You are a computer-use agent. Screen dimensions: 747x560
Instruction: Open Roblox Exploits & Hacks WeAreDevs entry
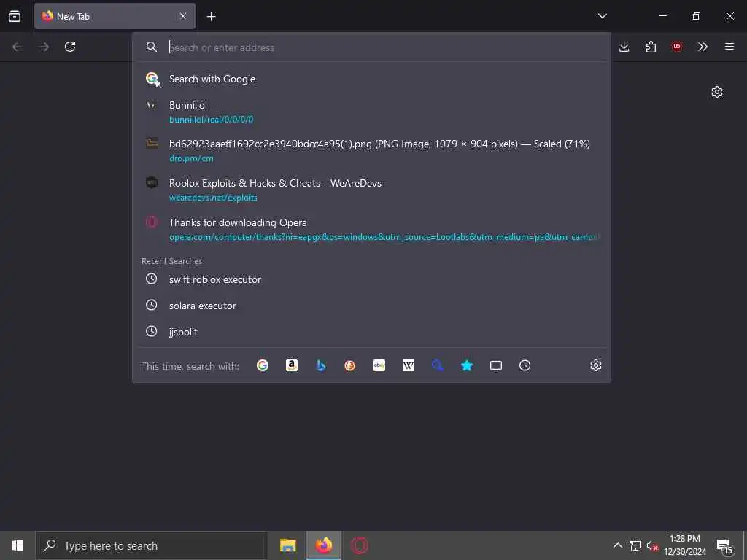[x=371, y=190]
